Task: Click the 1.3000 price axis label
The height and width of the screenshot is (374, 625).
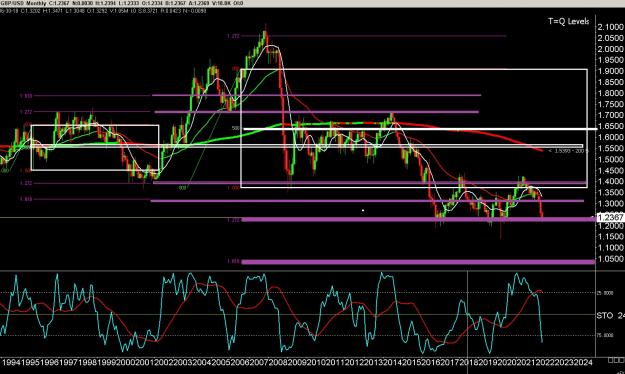Action: [611, 204]
